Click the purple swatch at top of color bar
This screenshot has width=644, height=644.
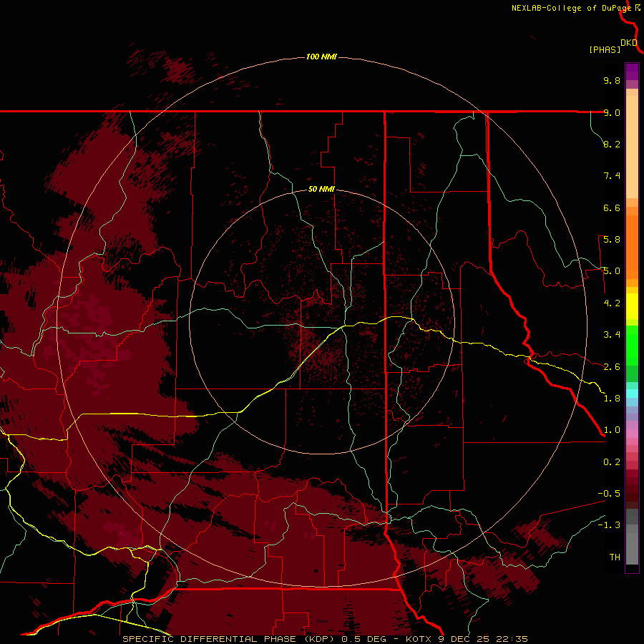click(632, 72)
